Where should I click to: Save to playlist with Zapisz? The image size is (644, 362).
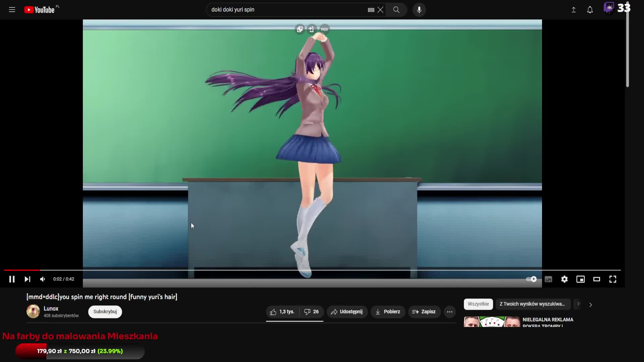[424, 312]
